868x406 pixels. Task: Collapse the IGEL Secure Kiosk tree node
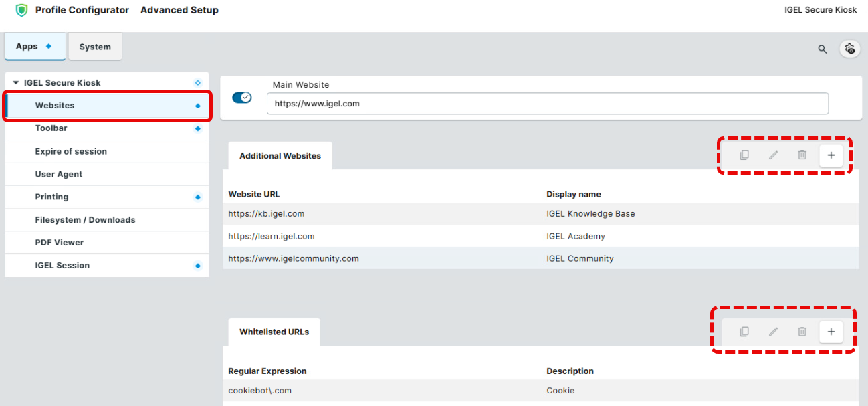16,83
